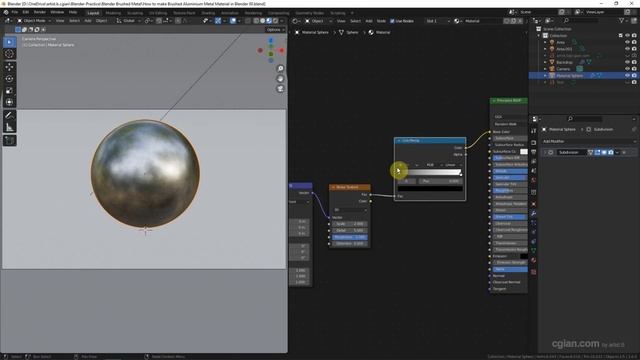Switch to the Layout workspace tab
The image size is (640, 360).
(93, 13)
